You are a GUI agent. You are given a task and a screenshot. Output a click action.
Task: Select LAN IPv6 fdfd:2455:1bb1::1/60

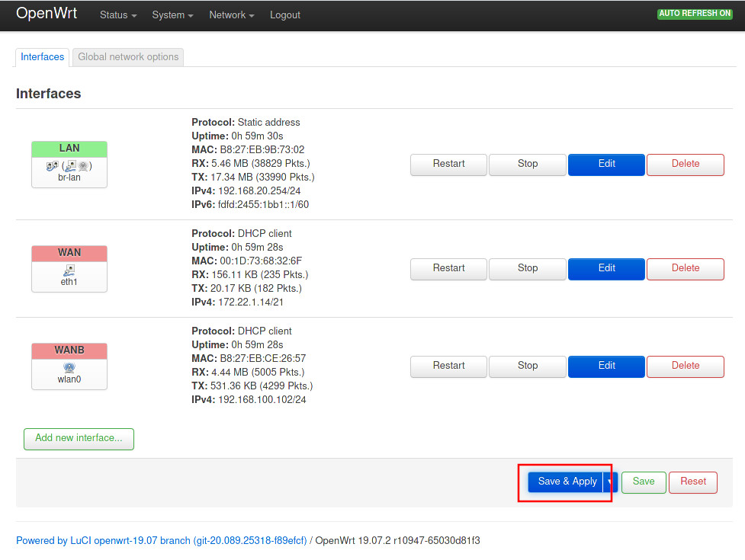[x=263, y=204]
